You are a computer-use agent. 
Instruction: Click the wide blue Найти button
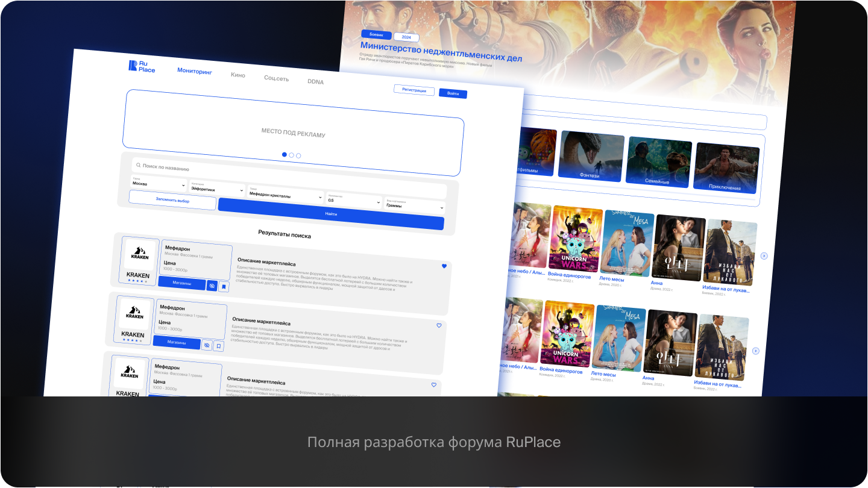point(331,214)
